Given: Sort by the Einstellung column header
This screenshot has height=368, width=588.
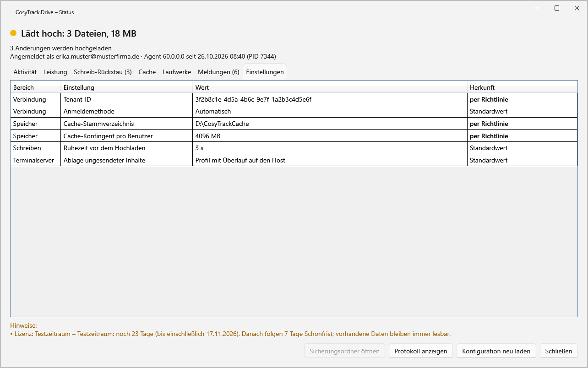Looking at the screenshot, I should (126, 87).
